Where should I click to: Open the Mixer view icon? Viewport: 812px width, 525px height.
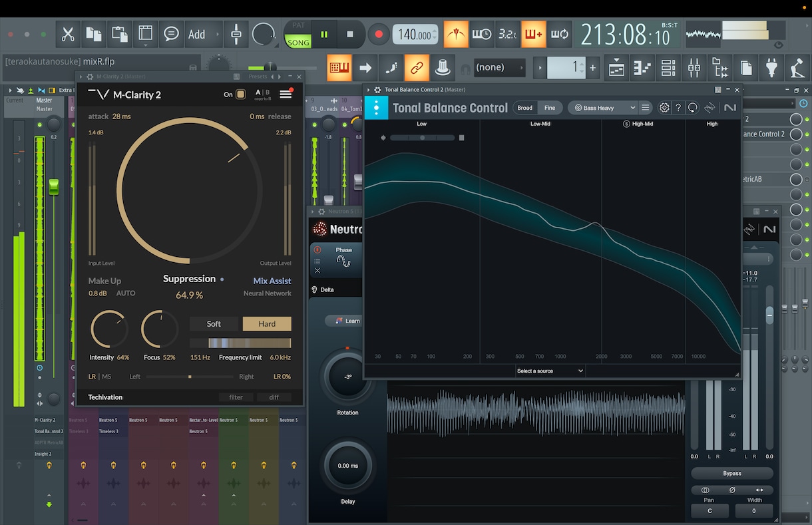(694, 67)
